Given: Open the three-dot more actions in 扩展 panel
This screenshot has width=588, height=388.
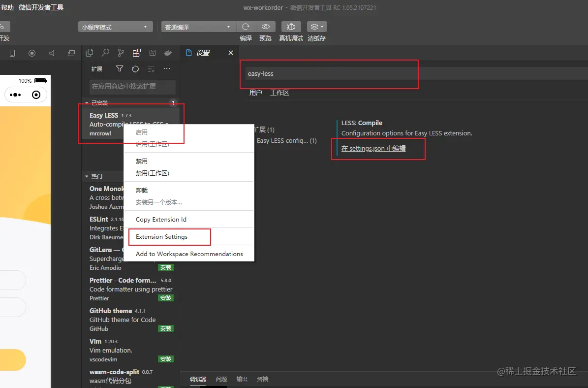Looking at the screenshot, I should 167,68.
